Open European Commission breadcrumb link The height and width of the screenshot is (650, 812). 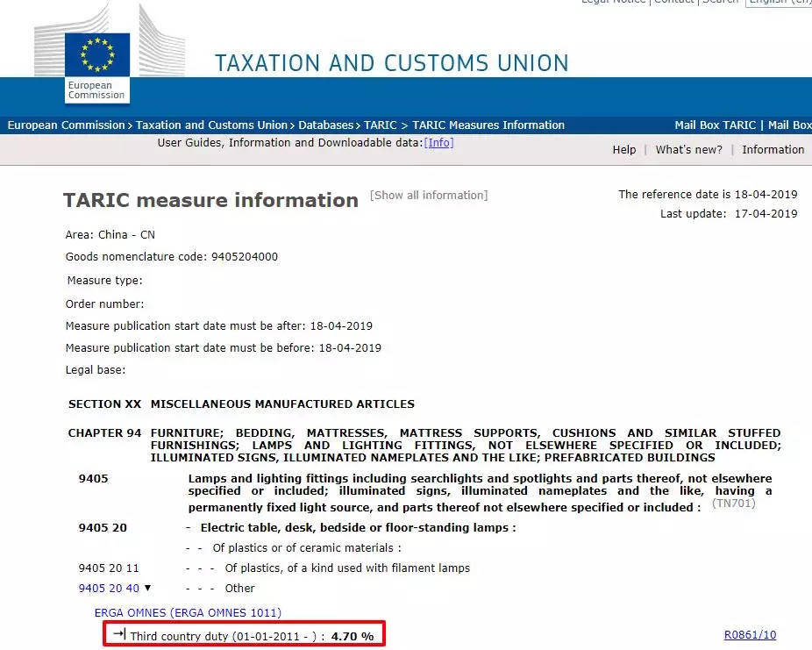click(x=67, y=125)
